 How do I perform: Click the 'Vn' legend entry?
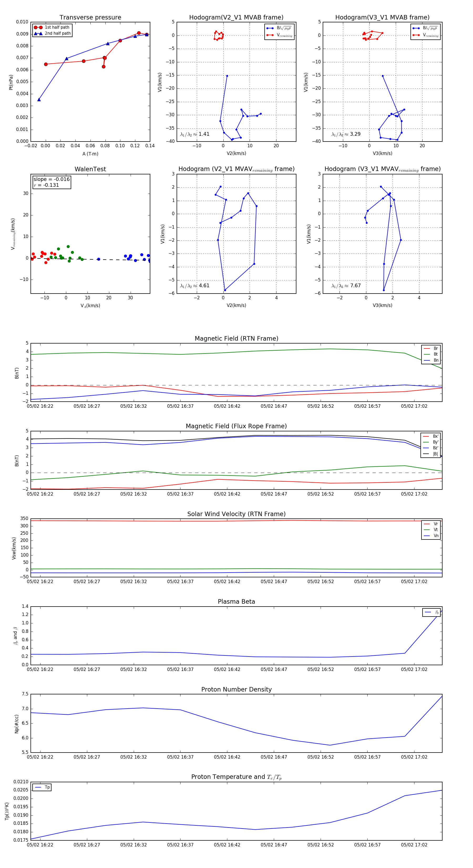(431, 536)
